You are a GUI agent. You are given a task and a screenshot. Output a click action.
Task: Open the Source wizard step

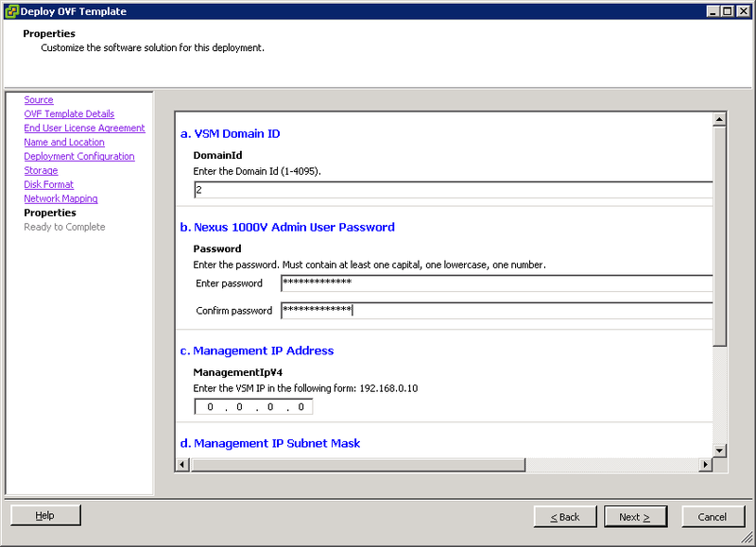point(38,99)
